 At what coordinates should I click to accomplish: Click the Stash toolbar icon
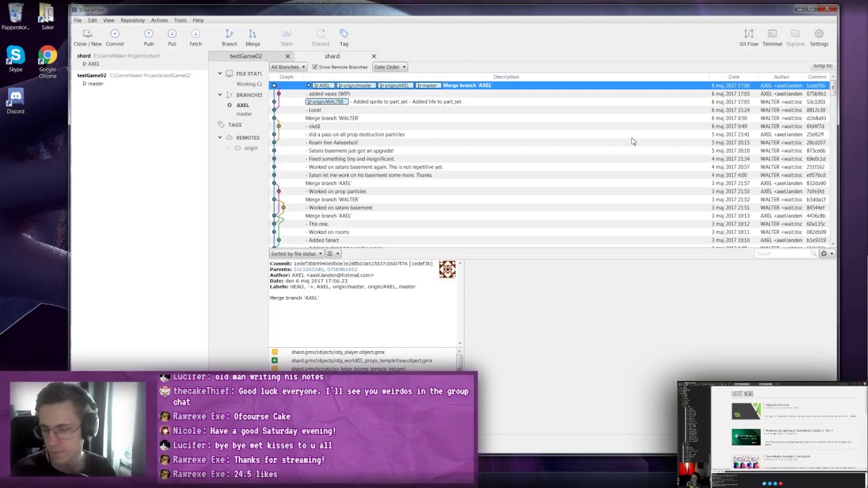(287, 37)
